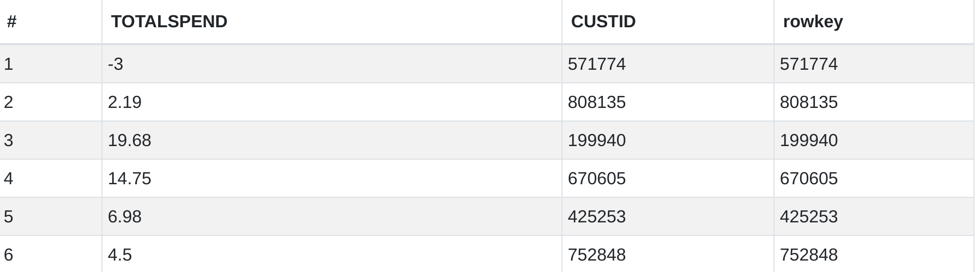Screen dimensions: 980x272
Task: Click the rowkey column header
Action: click(x=813, y=22)
